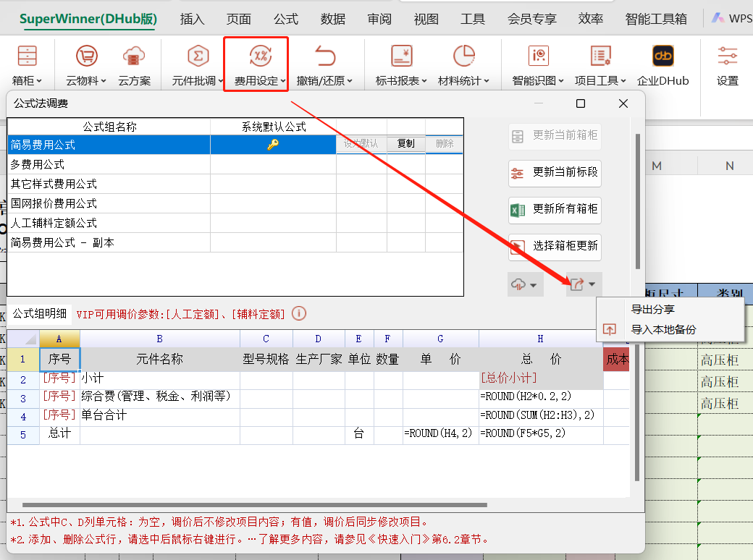Open the 元件批调 component batch adjust icon
Image resolution: width=753 pixels, height=560 pixels.
(198, 56)
